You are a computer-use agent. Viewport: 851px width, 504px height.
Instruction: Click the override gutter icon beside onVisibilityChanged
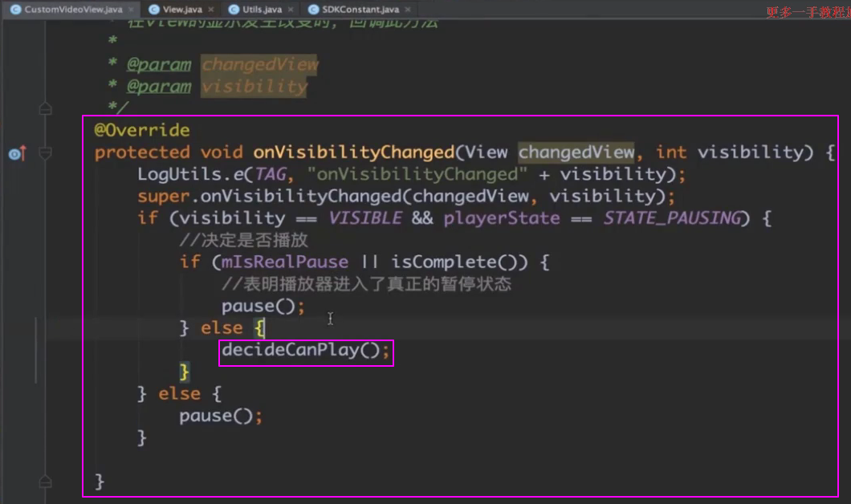tap(17, 152)
